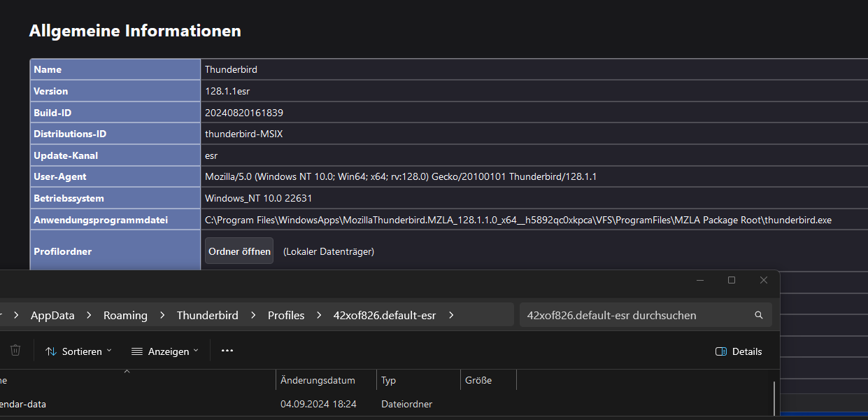Minimize the Explorer window
This screenshot has width=868, height=420.
pos(699,280)
